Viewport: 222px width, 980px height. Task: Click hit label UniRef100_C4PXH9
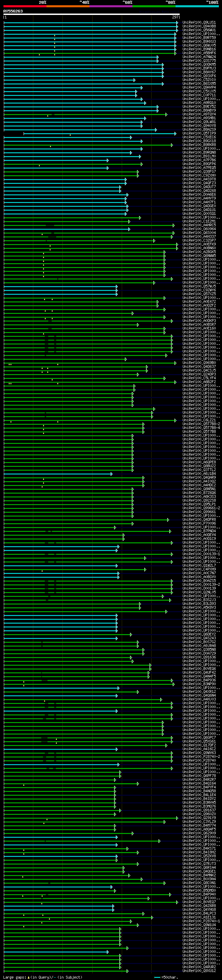pyautogui.click(x=199, y=569)
